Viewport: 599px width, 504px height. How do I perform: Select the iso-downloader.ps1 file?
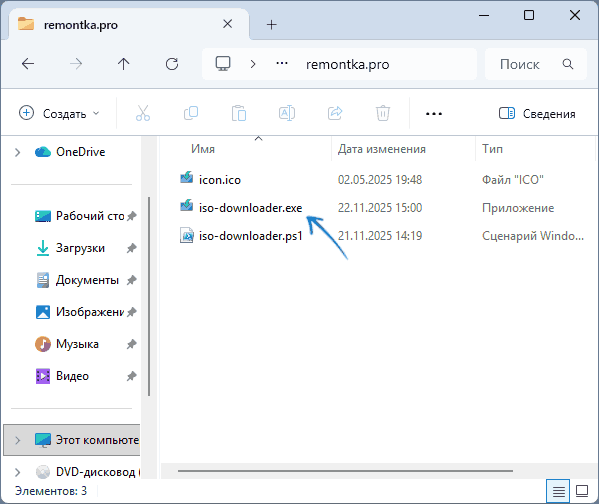point(251,236)
